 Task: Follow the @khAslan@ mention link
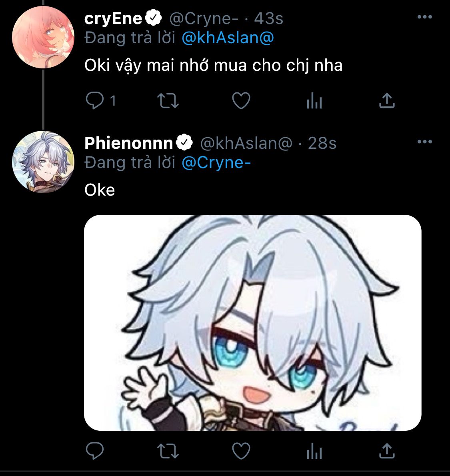tap(228, 38)
